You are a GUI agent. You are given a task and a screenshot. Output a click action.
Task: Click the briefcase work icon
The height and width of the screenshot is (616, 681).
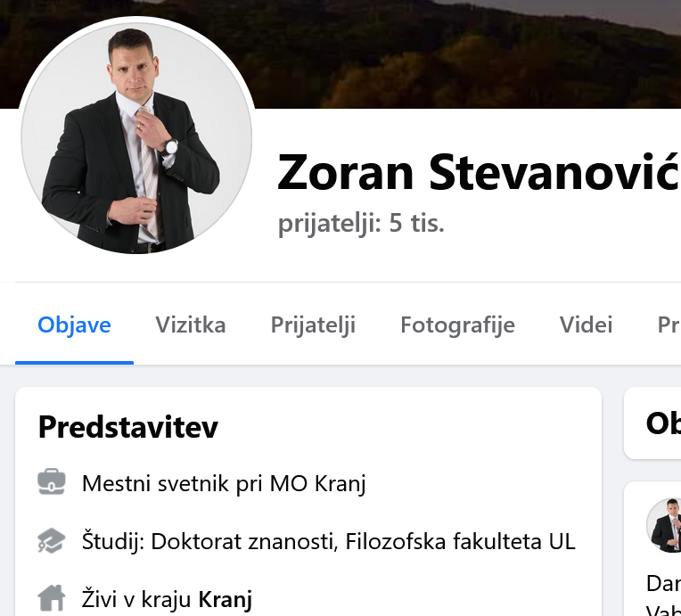[52, 481]
